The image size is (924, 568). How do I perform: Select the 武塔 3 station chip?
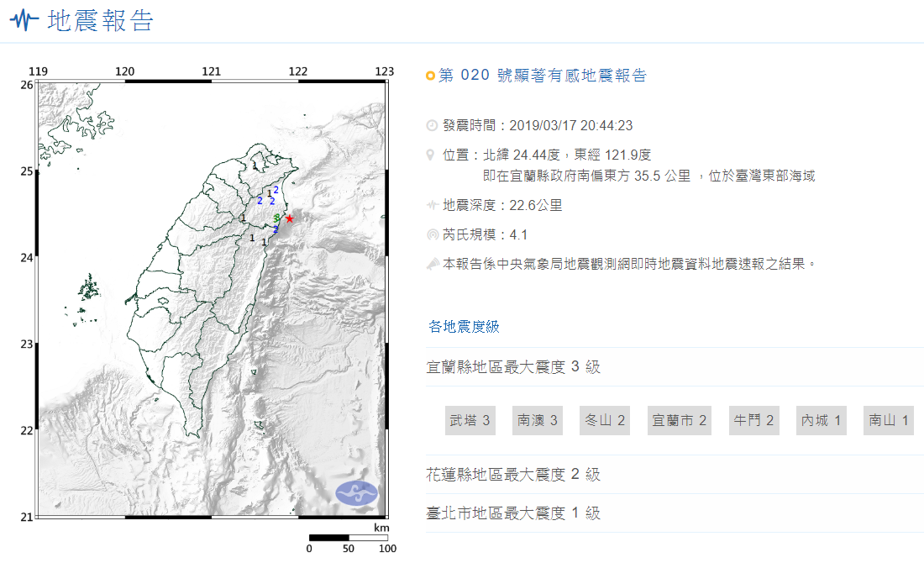[470, 420]
